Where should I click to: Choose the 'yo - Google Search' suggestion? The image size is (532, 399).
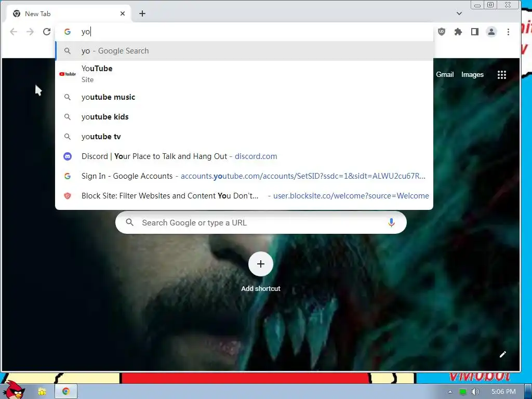pos(244,51)
